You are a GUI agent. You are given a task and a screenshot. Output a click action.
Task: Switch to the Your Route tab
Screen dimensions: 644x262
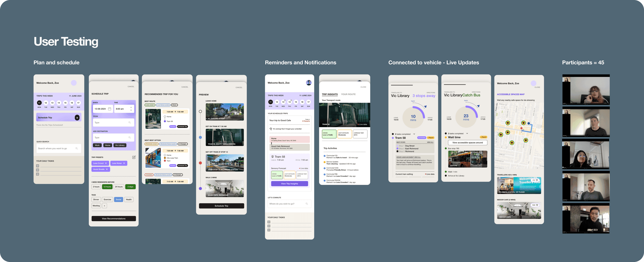[348, 94]
